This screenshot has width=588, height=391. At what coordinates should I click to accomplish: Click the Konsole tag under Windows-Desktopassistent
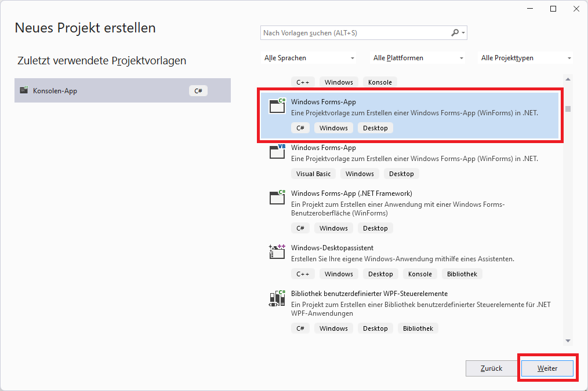[420, 274]
